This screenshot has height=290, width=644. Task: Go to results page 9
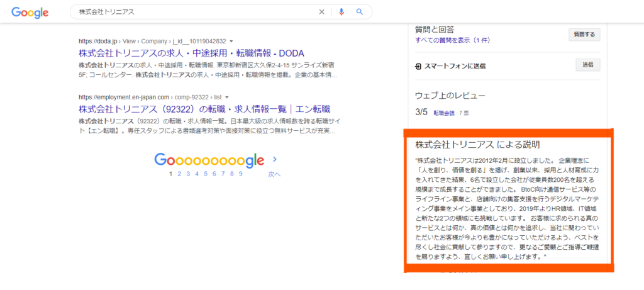click(241, 174)
